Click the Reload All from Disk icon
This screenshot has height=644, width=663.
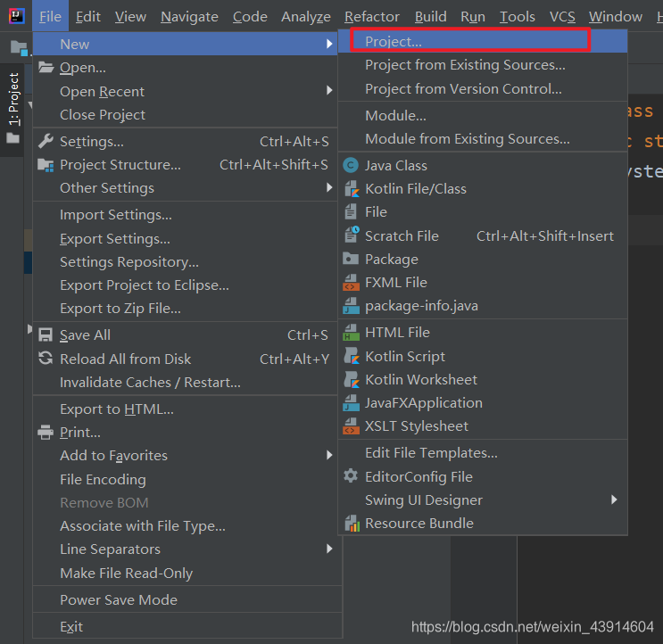coord(46,359)
